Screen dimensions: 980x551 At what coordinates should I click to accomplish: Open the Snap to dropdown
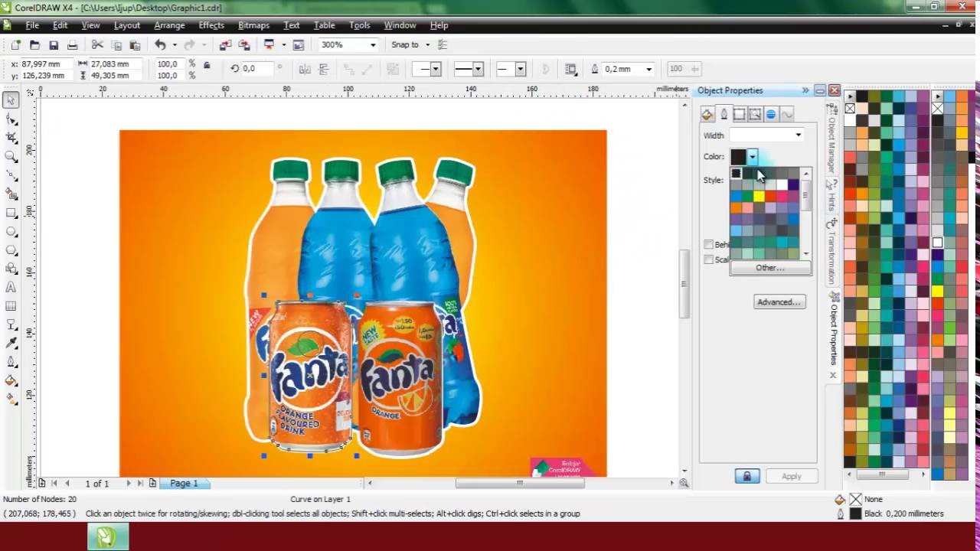click(427, 45)
